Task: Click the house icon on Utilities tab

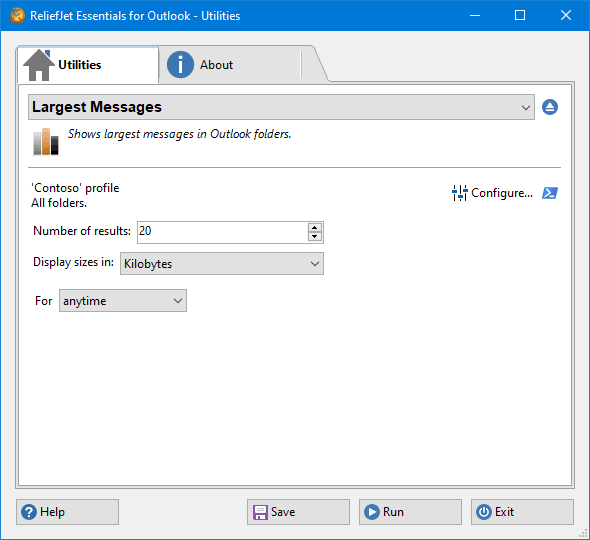Action: click(38, 65)
